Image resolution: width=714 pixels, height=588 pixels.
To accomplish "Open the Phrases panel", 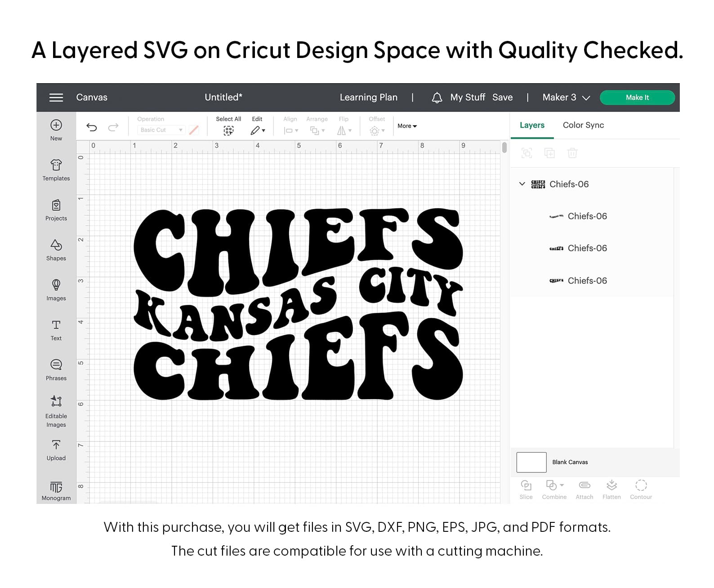I will click(56, 370).
